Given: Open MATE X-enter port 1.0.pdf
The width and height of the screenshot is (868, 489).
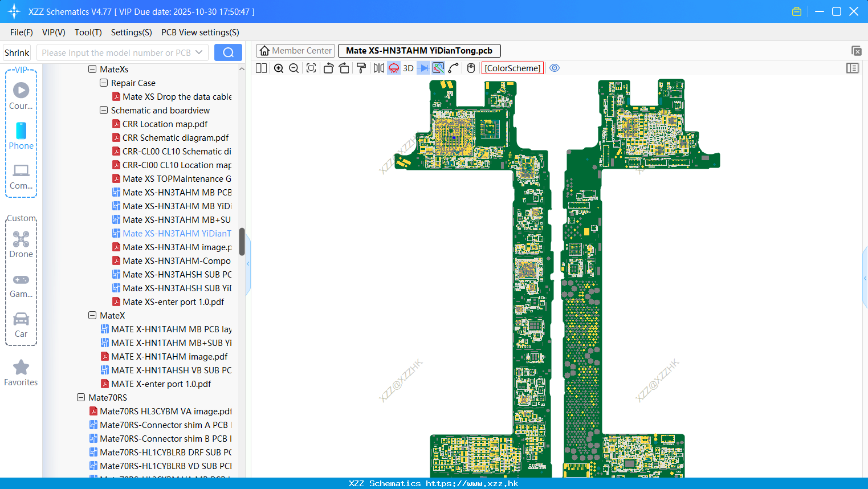Looking at the screenshot, I should [x=156, y=384].
